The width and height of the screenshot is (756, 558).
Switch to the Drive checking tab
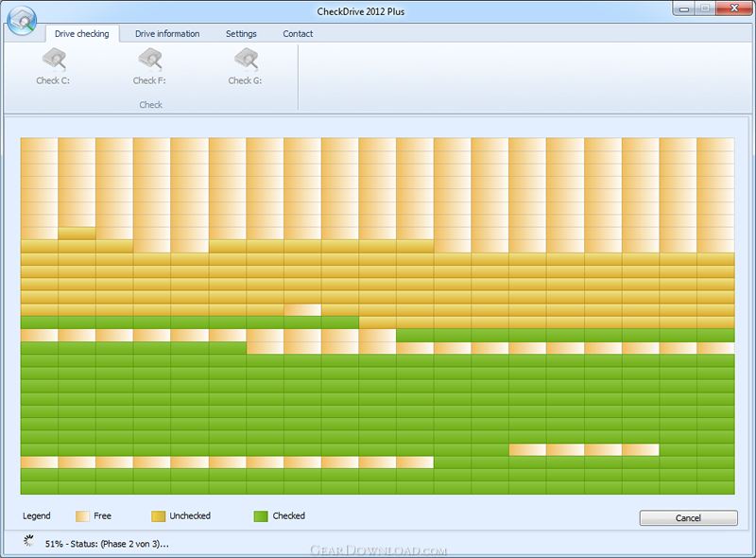click(x=82, y=34)
